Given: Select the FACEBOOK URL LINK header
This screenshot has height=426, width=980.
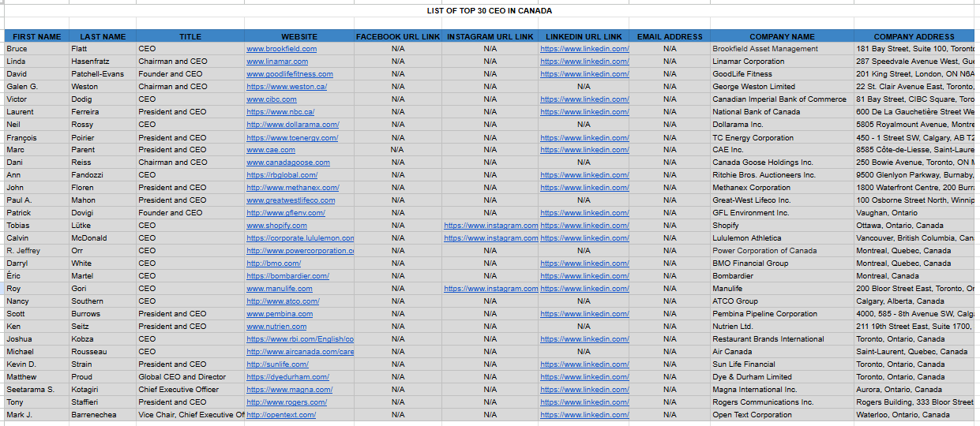Looking at the screenshot, I should tap(398, 36).
